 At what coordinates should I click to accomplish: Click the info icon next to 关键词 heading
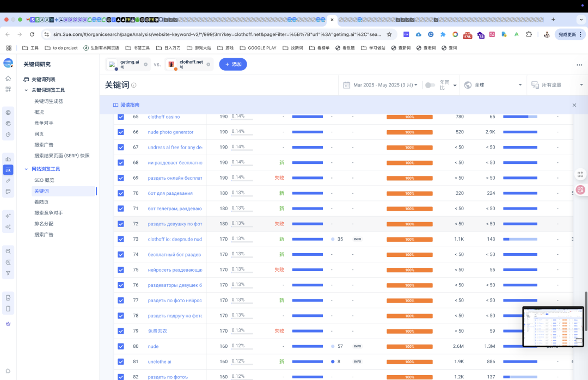point(134,85)
